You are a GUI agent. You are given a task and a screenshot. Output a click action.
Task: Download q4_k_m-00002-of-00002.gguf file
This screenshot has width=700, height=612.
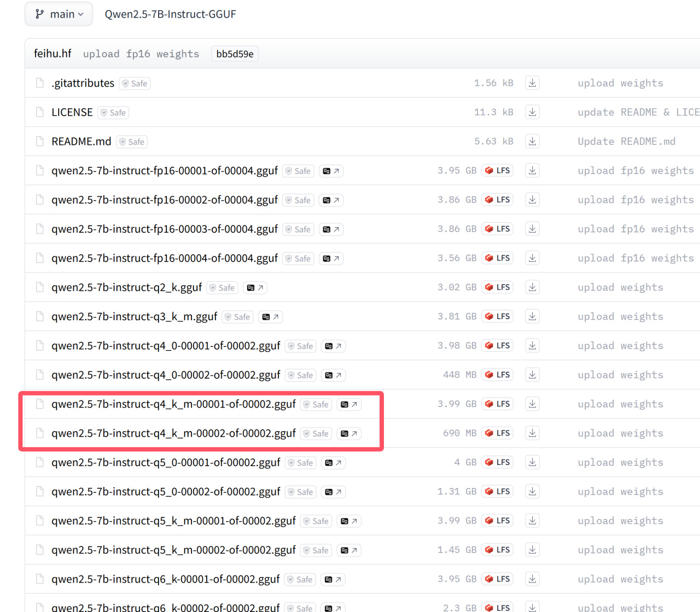tap(532, 433)
